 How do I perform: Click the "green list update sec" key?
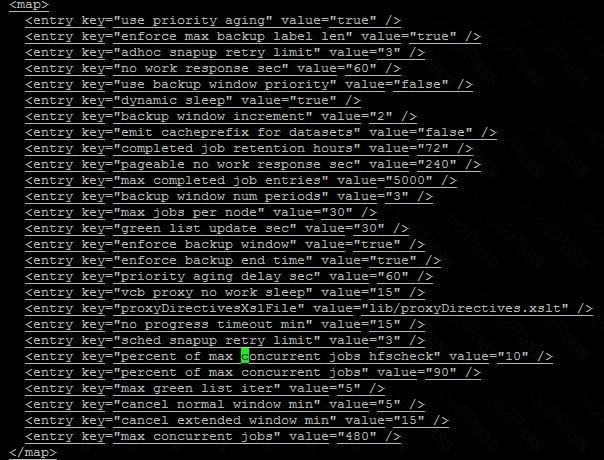tap(205, 228)
